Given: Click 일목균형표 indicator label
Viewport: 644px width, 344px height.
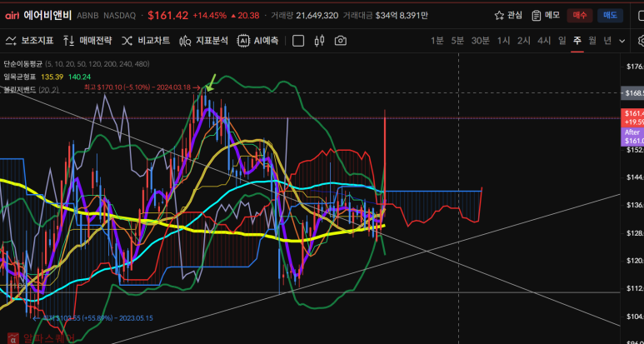Looking at the screenshot, I should (20, 77).
